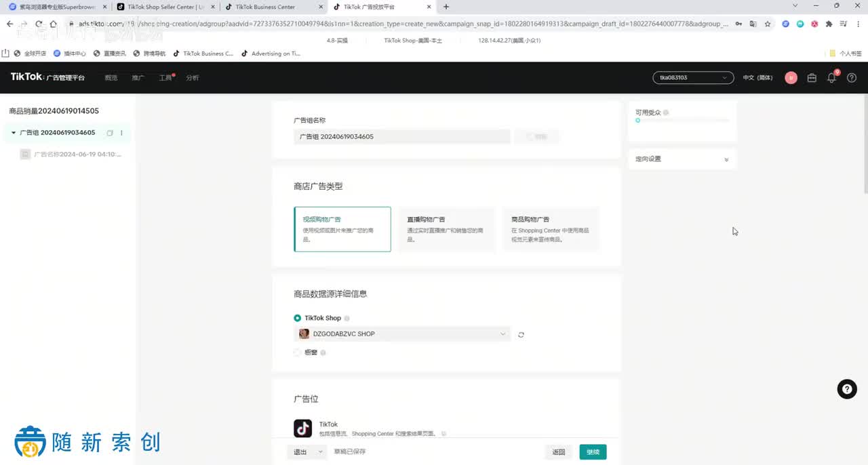Open the 全球开店 bookmark
The image size is (868, 465).
30,54
